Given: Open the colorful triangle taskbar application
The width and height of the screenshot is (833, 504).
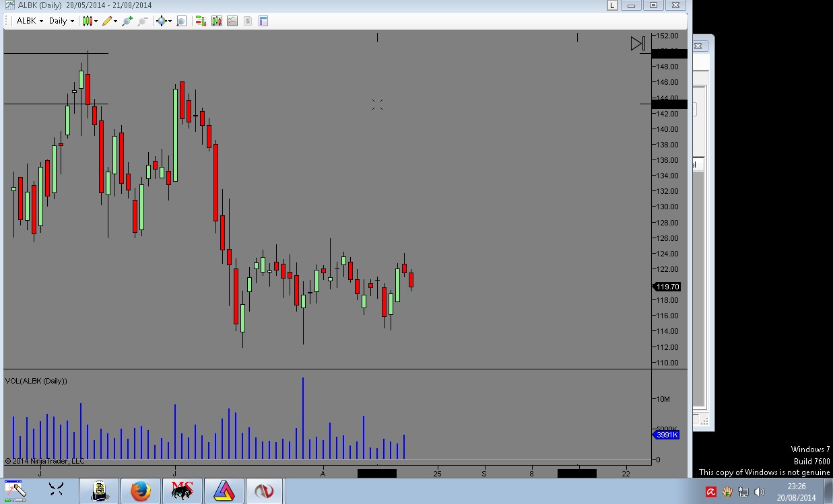Looking at the screenshot, I should pyautogui.click(x=224, y=491).
